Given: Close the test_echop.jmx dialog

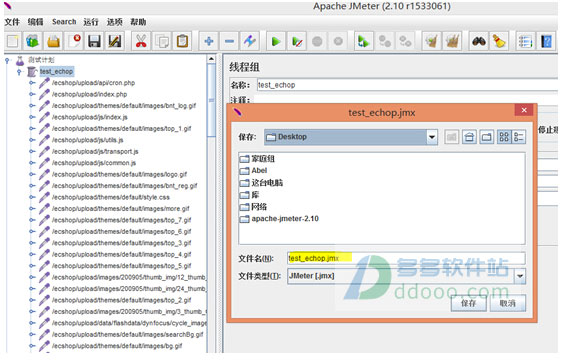Looking at the screenshot, I should tap(524, 110).
